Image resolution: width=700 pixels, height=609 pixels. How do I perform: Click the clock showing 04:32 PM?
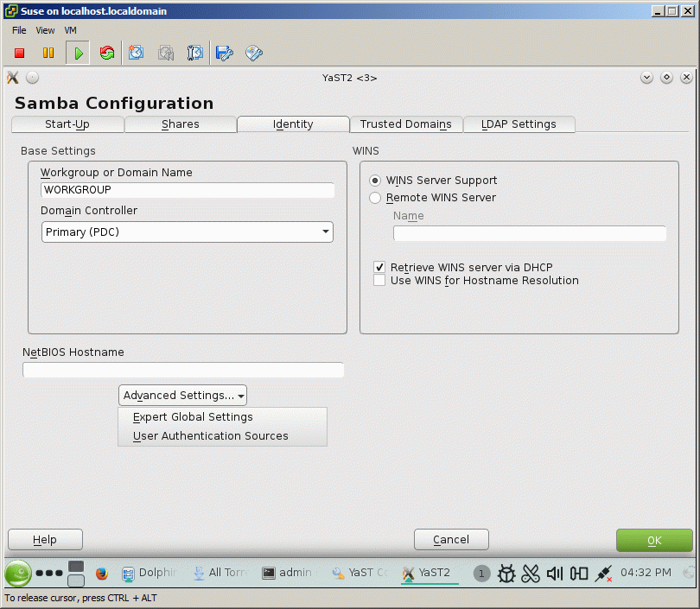(646, 573)
